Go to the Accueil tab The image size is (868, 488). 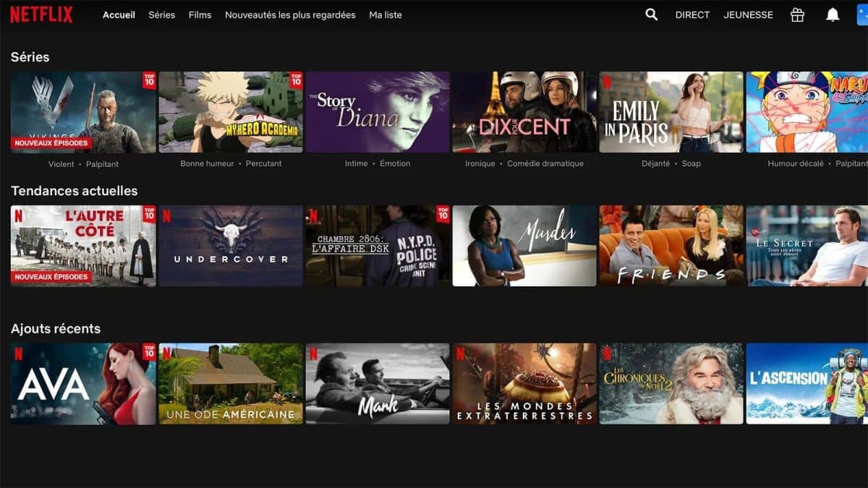pyautogui.click(x=119, y=14)
